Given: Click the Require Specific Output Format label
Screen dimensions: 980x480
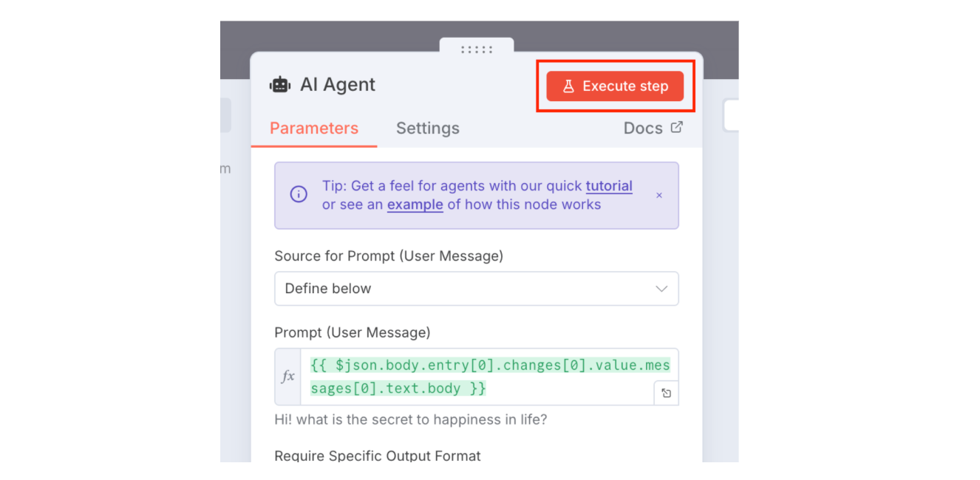Looking at the screenshot, I should [x=377, y=456].
